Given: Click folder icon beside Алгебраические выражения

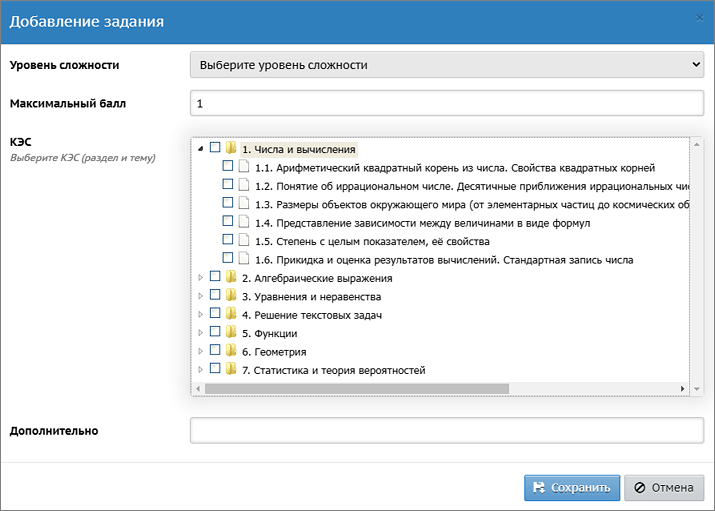Looking at the screenshot, I should [x=231, y=278].
